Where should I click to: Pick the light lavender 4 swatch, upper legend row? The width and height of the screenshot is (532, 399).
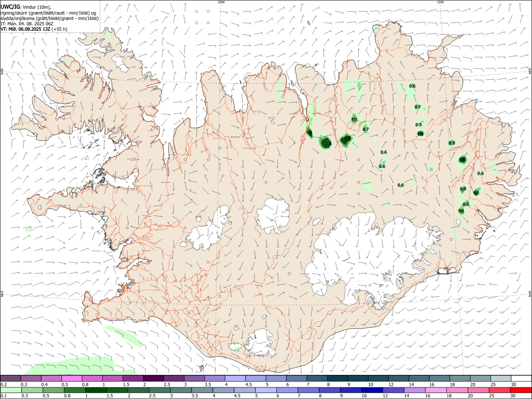tap(236, 379)
